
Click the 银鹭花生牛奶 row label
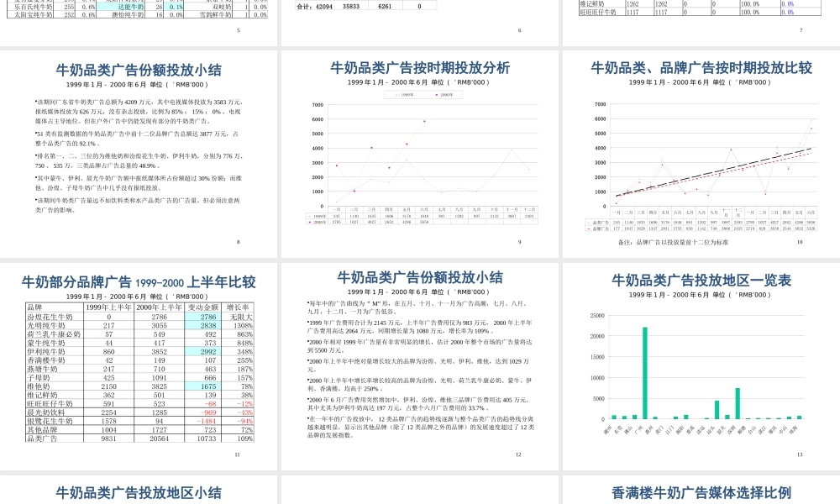(x=50, y=421)
